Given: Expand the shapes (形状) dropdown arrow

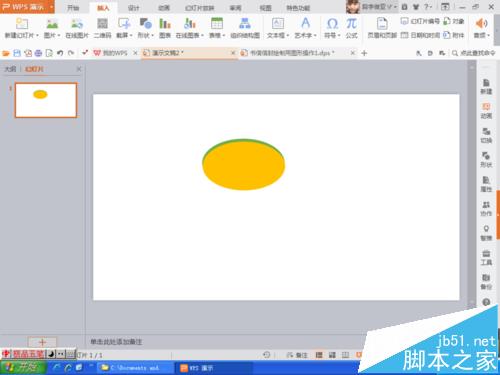Looking at the screenshot, I should tap(152, 35).
